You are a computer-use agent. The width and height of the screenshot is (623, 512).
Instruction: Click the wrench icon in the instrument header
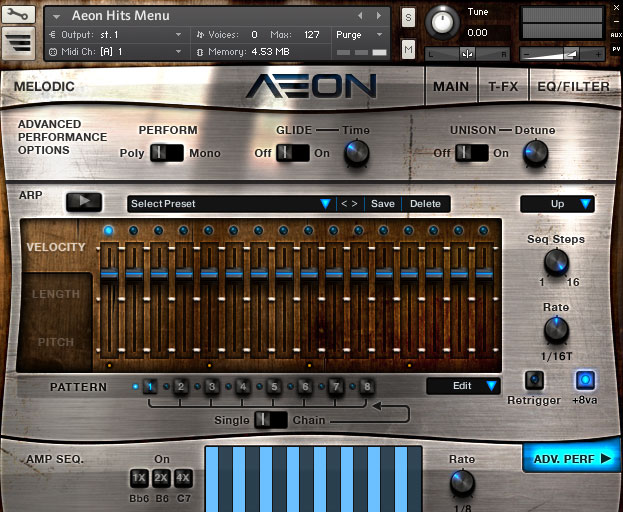(x=18, y=15)
